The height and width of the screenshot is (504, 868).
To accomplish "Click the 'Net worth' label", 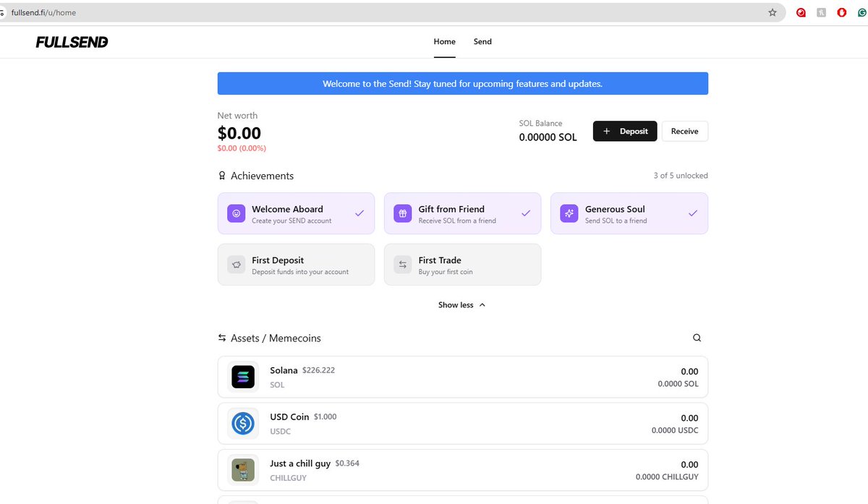I will pos(237,116).
